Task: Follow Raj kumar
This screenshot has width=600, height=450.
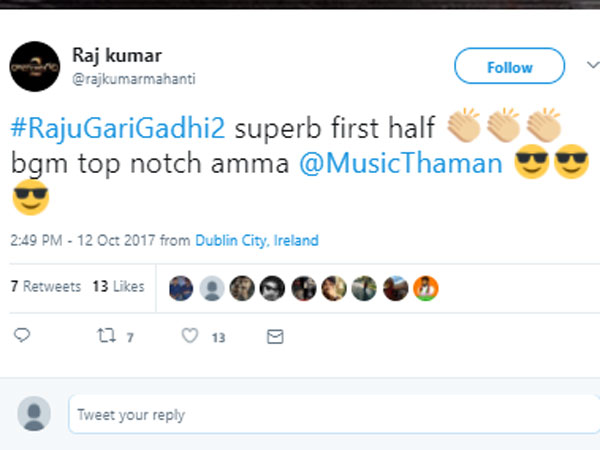Action: pyautogui.click(x=509, y=67)
